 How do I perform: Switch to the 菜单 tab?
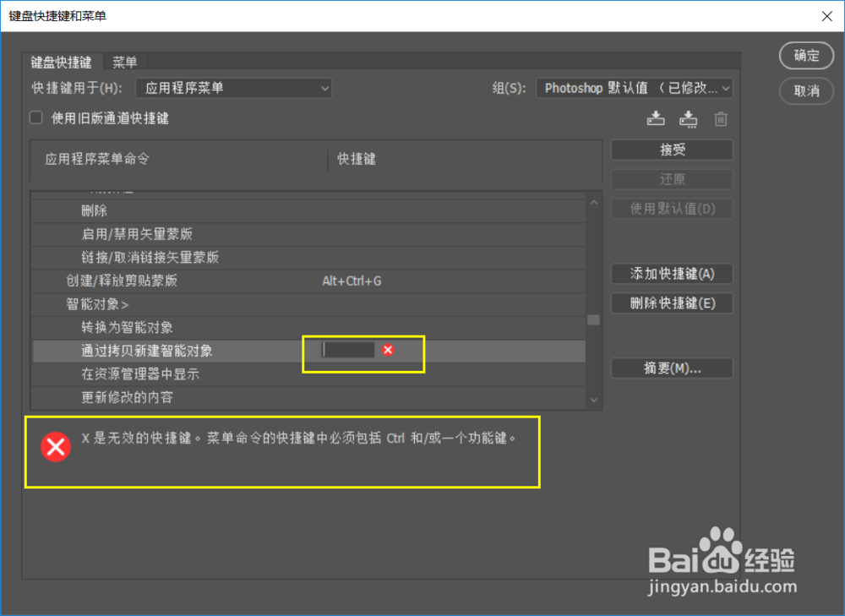[x=125, y=61]
